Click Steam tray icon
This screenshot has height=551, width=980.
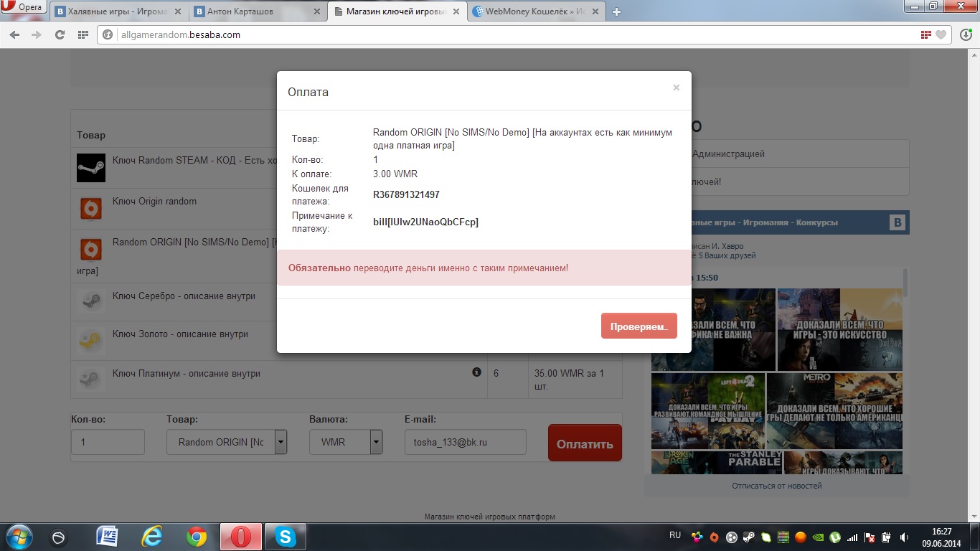coord(748,537)
